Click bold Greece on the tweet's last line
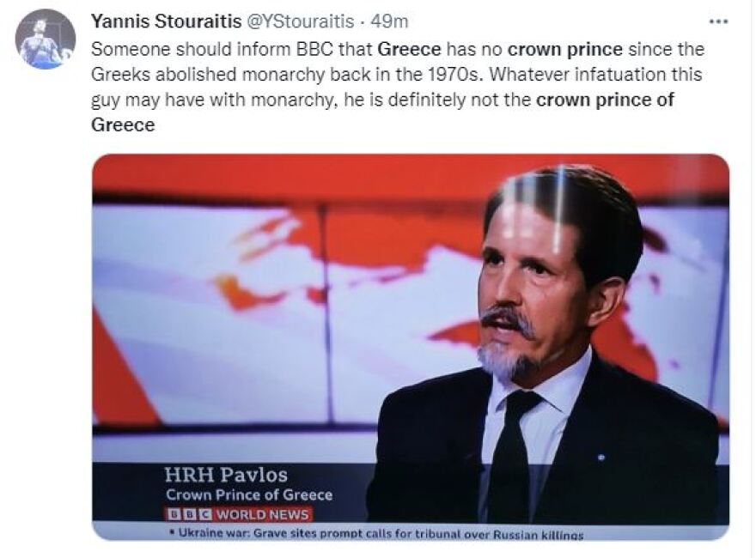 [123, 124]
